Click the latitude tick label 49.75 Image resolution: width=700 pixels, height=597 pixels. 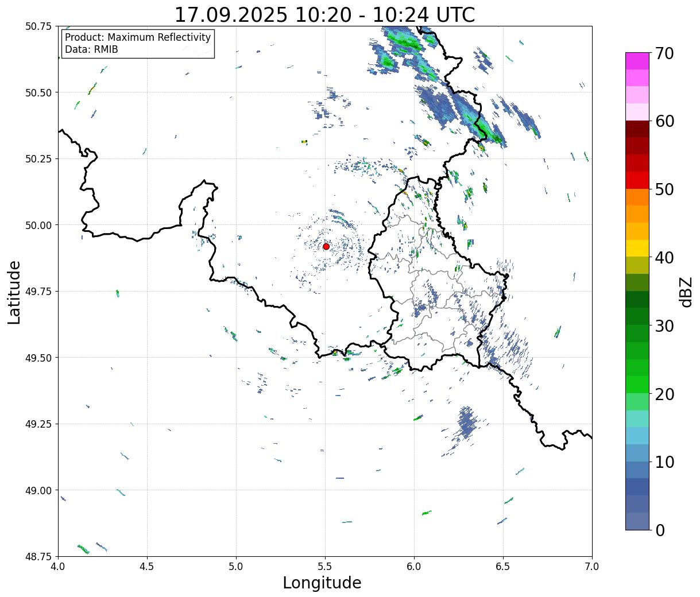click(38, 292)
